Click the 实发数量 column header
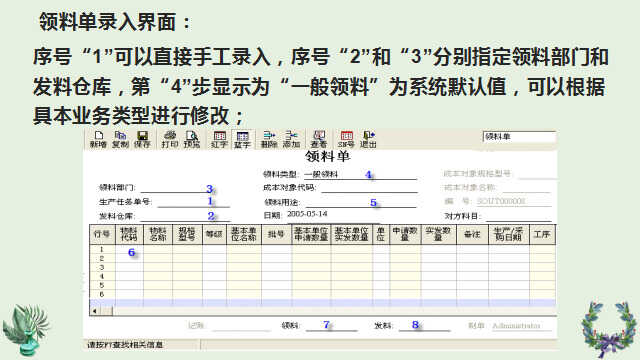Screen dimensions: 640x360 [x=438, y=234]
